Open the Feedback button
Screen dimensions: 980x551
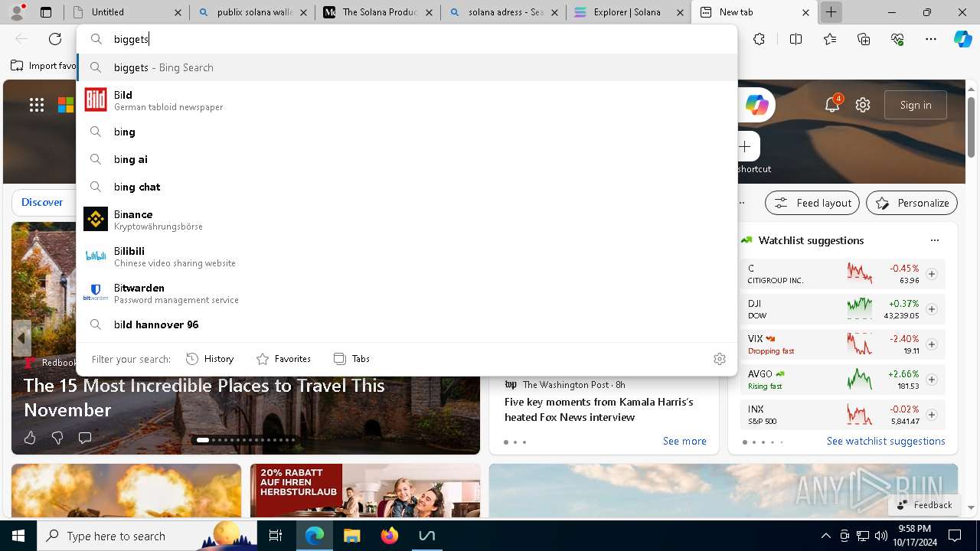coord(924,505)
